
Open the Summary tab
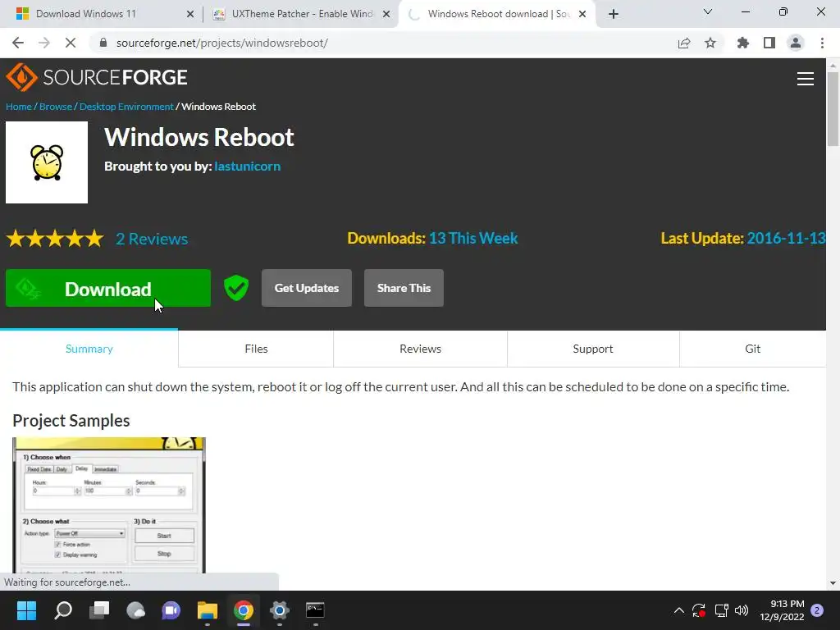(89, 349)
